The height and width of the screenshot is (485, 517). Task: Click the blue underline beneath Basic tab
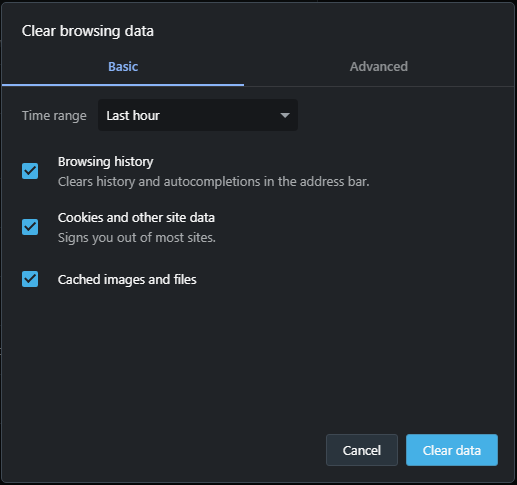click(123, 85)
